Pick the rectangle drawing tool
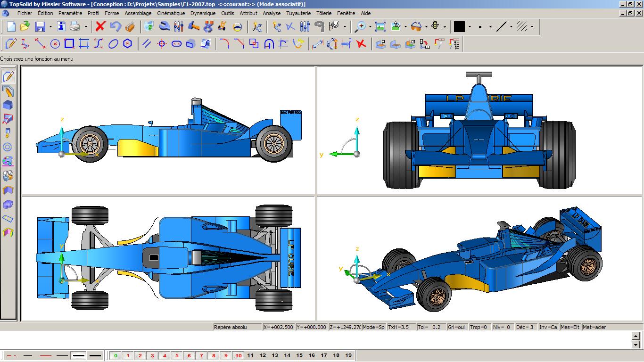Image resolution: width=644 pixels, height=362 pixels. tap(69, 44)
